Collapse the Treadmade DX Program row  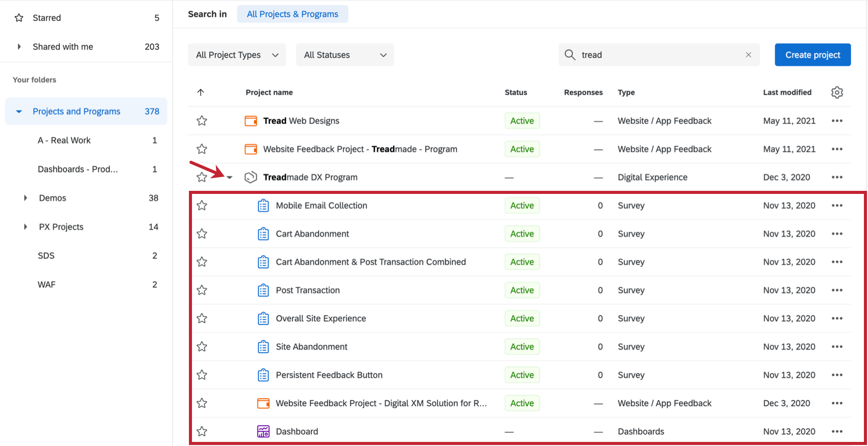(x=230, y=178)
